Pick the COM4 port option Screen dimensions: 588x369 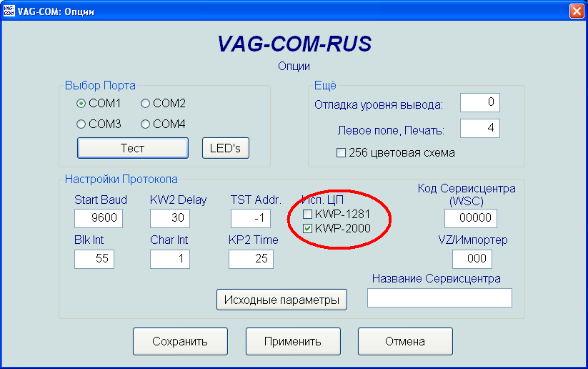146,124
